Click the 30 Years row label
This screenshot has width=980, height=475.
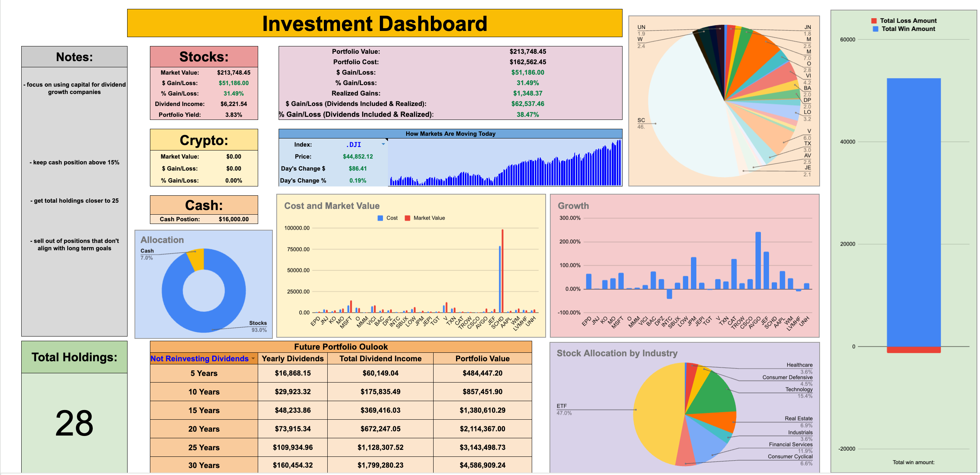(204, 465)
